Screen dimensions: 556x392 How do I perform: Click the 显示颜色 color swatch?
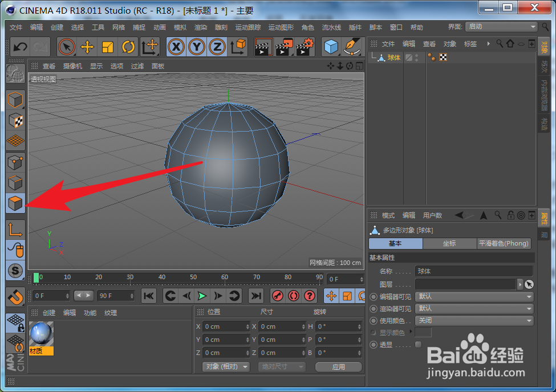pyautogui.click(x=423, y=332)
